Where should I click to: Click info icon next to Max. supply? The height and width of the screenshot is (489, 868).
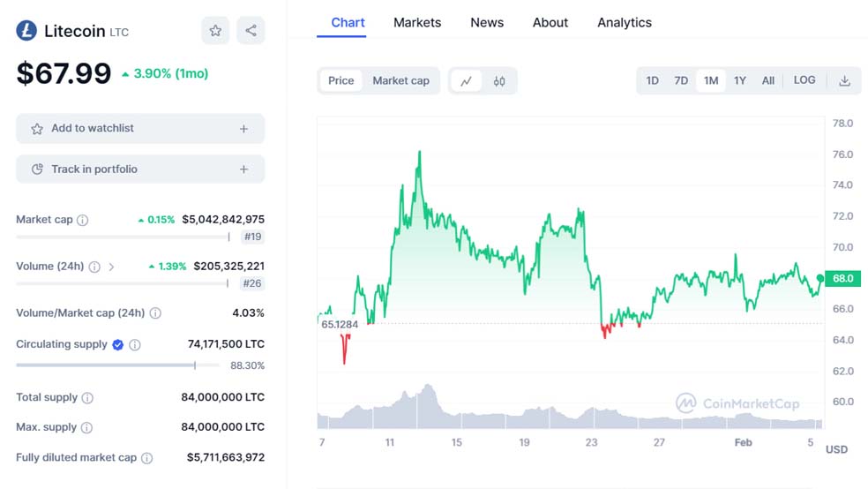point(86,428)
